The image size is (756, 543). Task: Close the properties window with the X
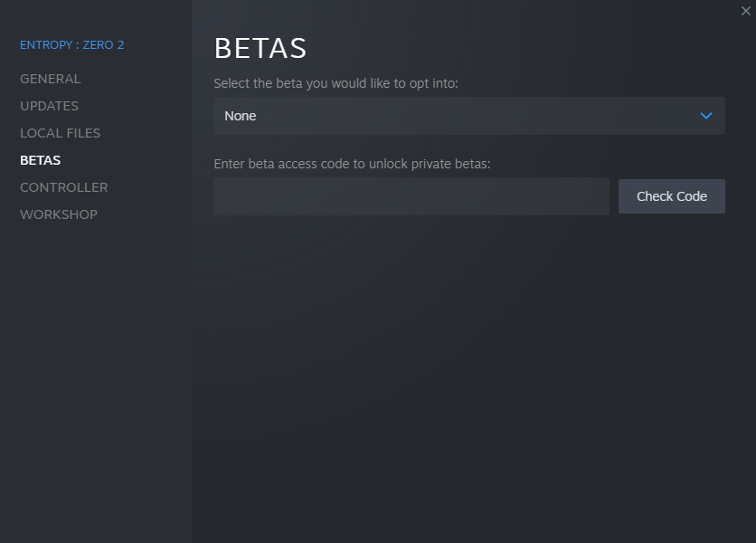tap(746, 11)
